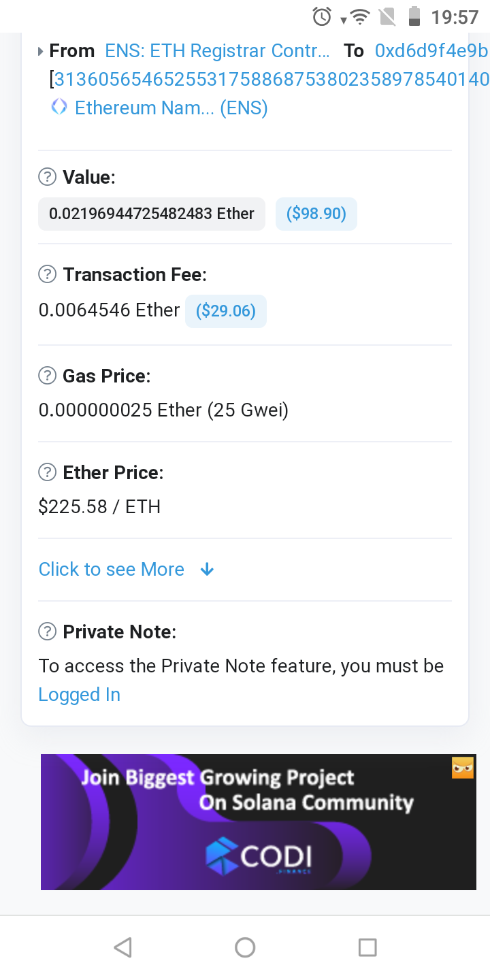Tap the Android back navigation button
The image size is (490, 980).
tap(122, 947)
